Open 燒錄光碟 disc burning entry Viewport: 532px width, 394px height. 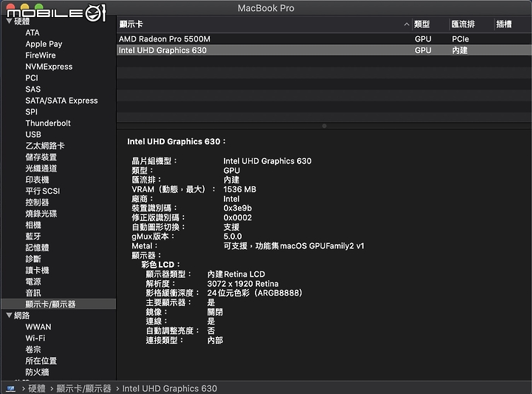(x=41, y=214)
